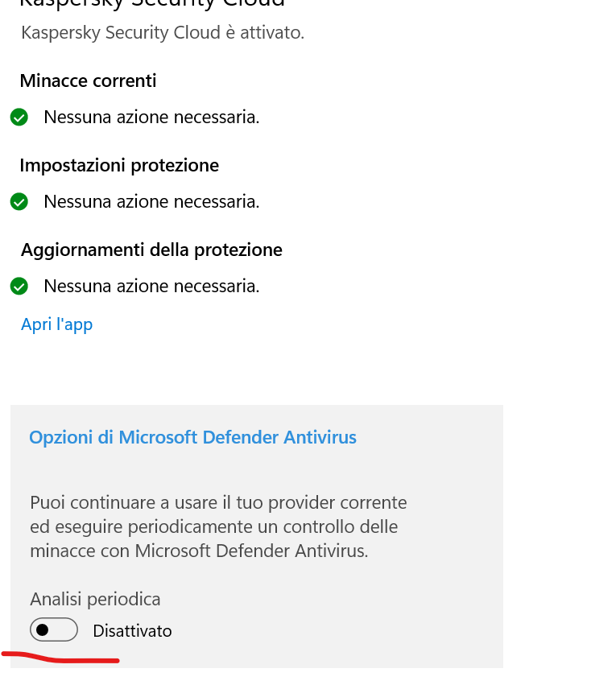Select the Impostazioni protezione heading
Screen dimensions: 616x681
119,165
